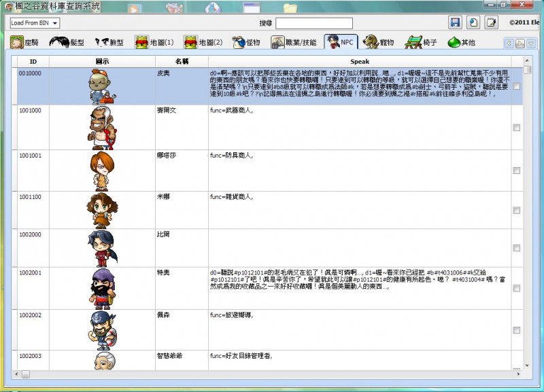544x392 pixels.
Task: Click the vertical scrollbar down arrow
Action: [x=527, y=366]
